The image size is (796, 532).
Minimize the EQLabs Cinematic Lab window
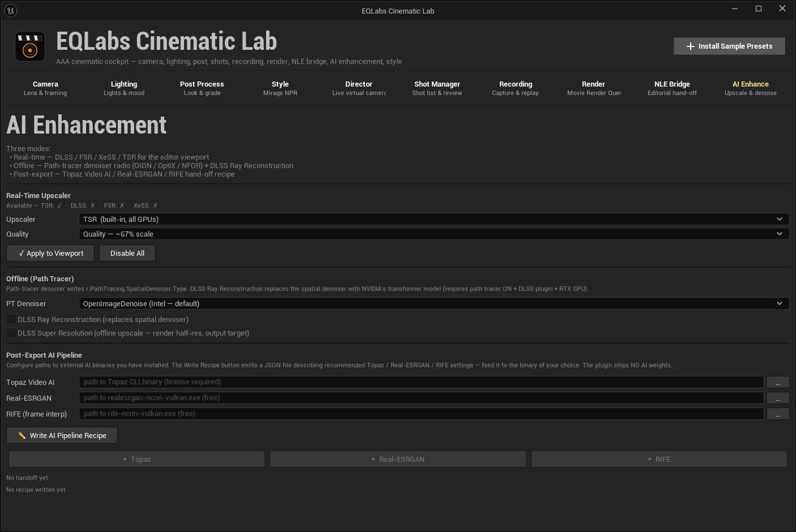735,8
